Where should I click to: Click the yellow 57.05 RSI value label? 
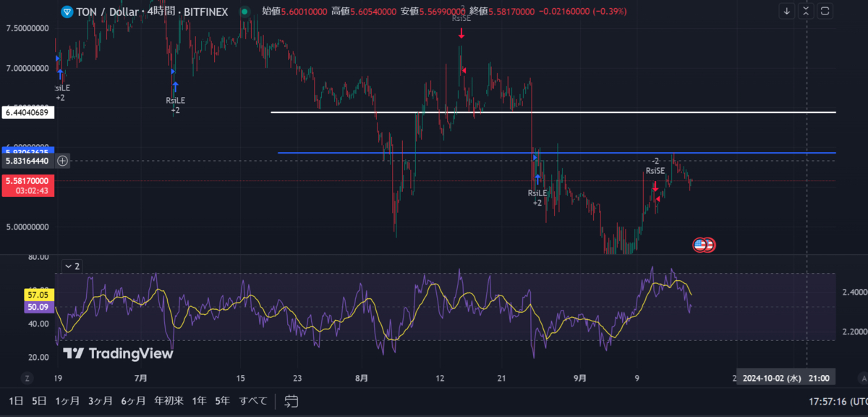38,295
